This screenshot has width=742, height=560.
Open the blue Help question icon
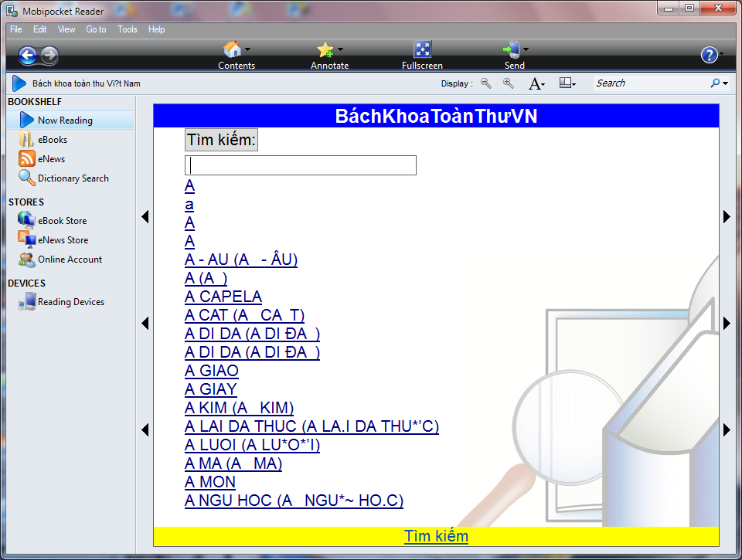click(x=709, y=55)
